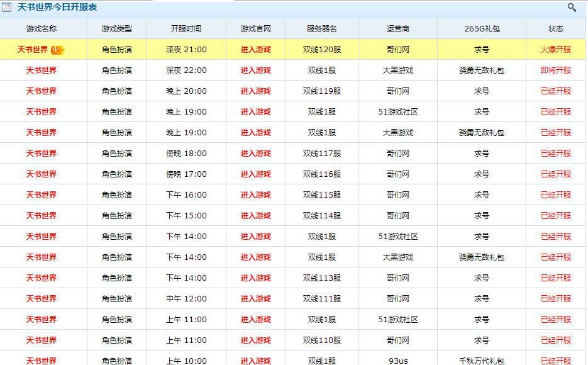Viewport: 588px width, 365px height.
Task: Click 进入游戏 in the 双线115服 row
Action: (255, 195)
